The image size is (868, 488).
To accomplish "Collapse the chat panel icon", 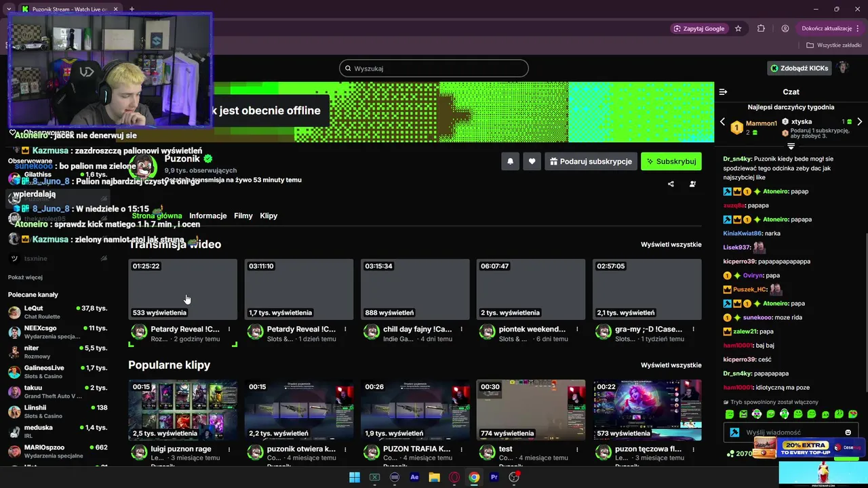I will coord(723,91).
